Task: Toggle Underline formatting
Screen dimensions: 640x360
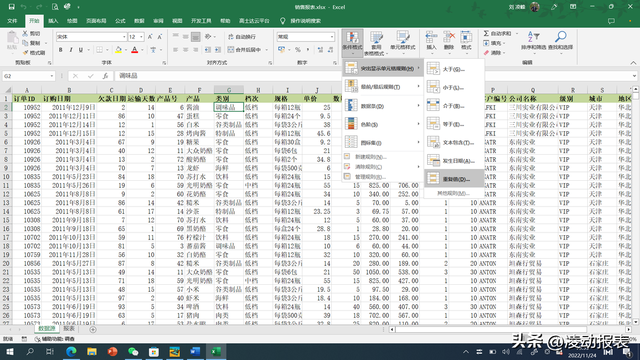Action: point(80,50)
